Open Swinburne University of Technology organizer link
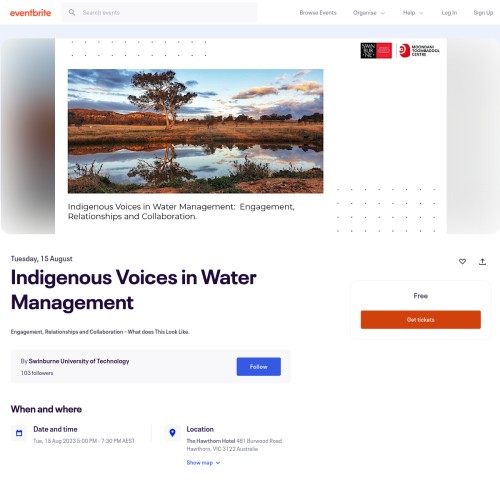Image resolution: width=500 pixels, height=500 pixels. point(79,361)
